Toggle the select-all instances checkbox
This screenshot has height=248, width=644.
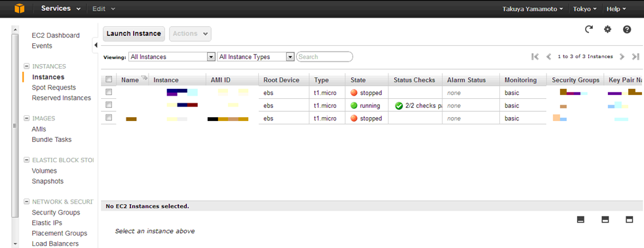[x=109, y=79]
